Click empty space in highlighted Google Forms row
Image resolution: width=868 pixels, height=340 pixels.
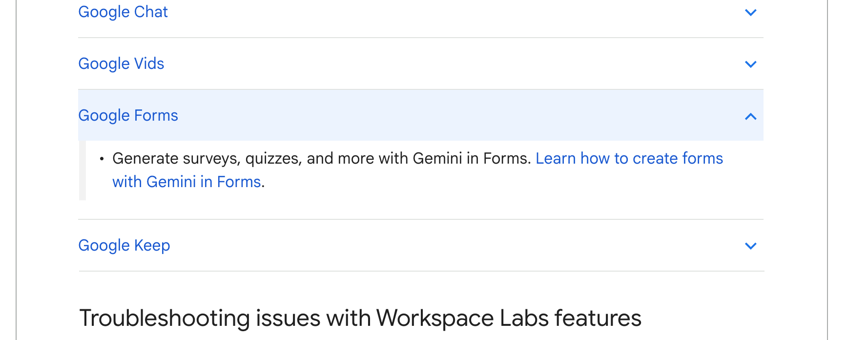[x=439, y=115]
